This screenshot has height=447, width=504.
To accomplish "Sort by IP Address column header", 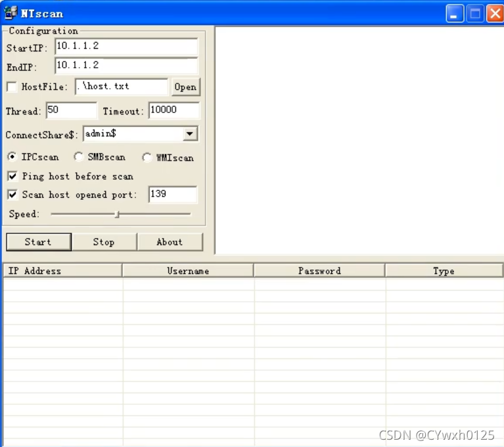I will 62,271.
